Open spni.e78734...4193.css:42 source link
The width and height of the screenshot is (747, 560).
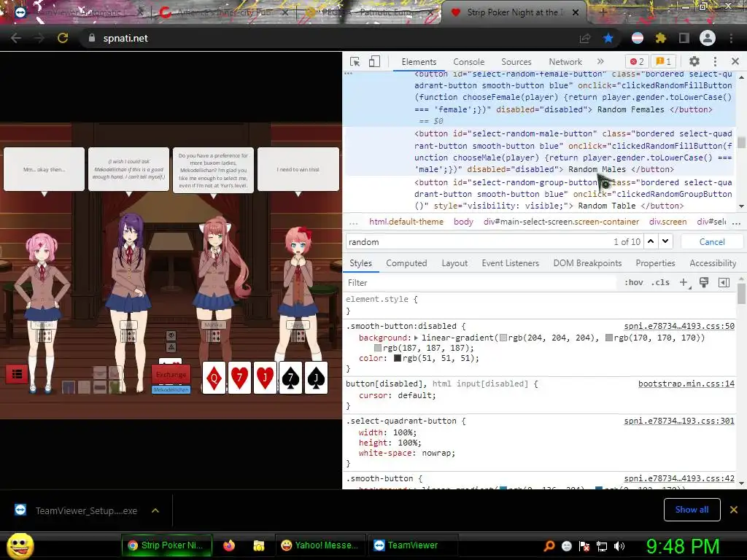(679, 478)
